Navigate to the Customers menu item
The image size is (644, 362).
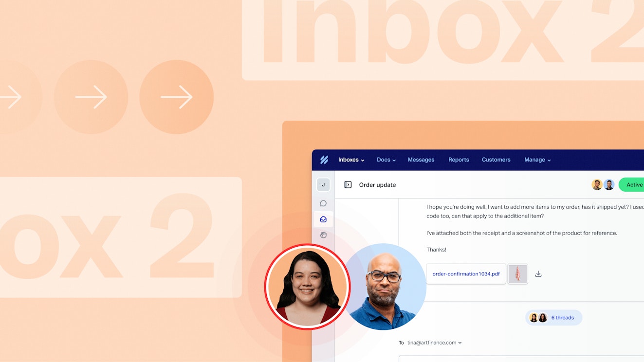pyautogui.click(x=496, y=160)
